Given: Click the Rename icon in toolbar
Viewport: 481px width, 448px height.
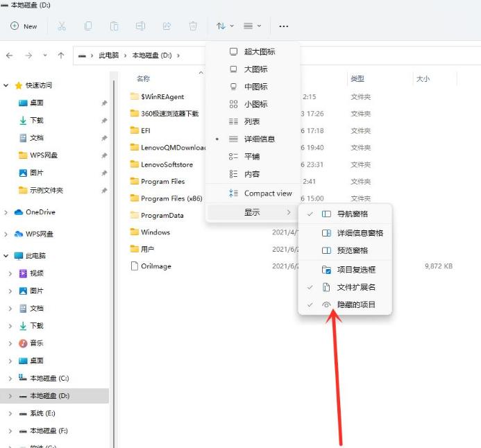Looking at the screenshot, I should (140, 26).
